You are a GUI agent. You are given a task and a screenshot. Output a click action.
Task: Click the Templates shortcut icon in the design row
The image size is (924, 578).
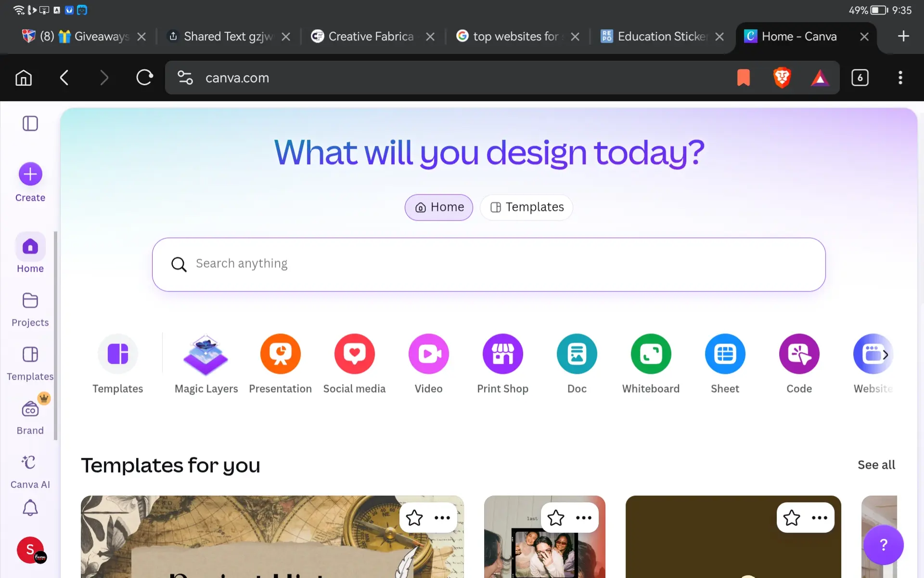[118, 354]
